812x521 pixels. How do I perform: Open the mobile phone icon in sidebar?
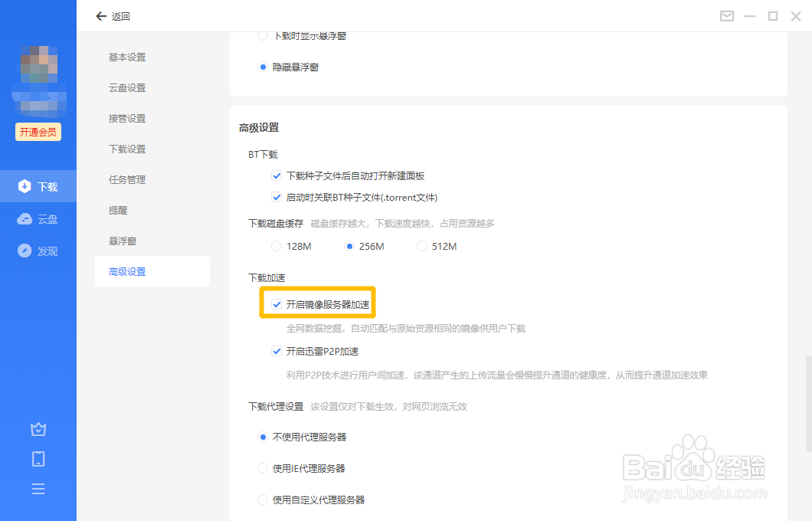pyautogui.click(x=38, y=458)
